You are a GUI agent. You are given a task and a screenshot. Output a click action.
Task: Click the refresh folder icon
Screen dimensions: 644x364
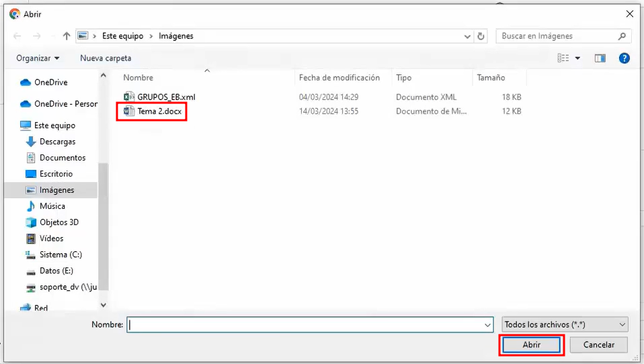coord(481,36)
